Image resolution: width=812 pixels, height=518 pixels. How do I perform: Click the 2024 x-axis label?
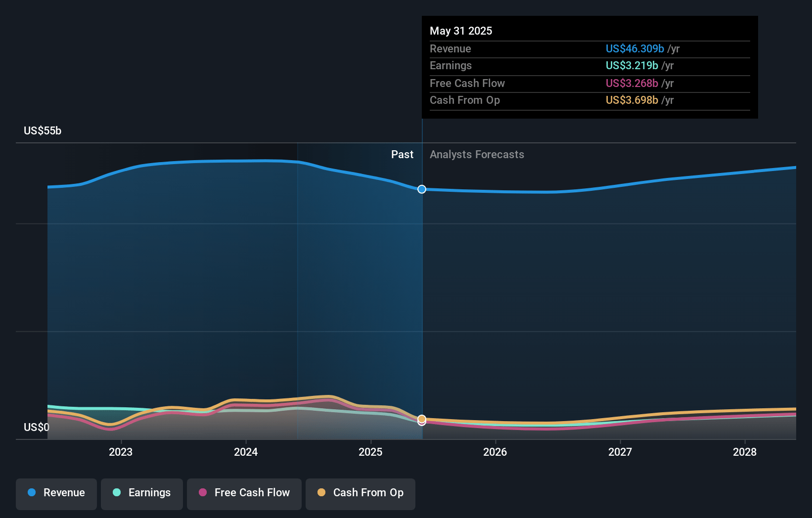coord(246,452)
